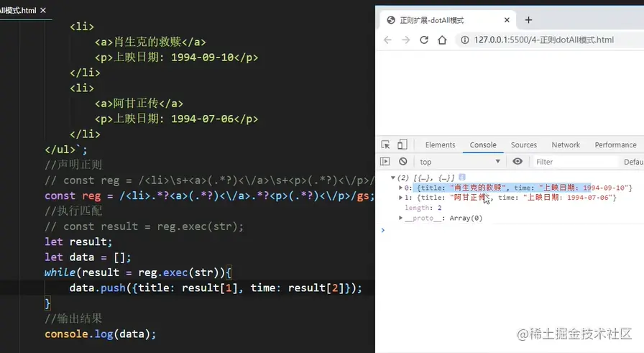Click the '<a>阿甘正传</a>' code line
Screen dimensions: 644x353
(139, 104)
